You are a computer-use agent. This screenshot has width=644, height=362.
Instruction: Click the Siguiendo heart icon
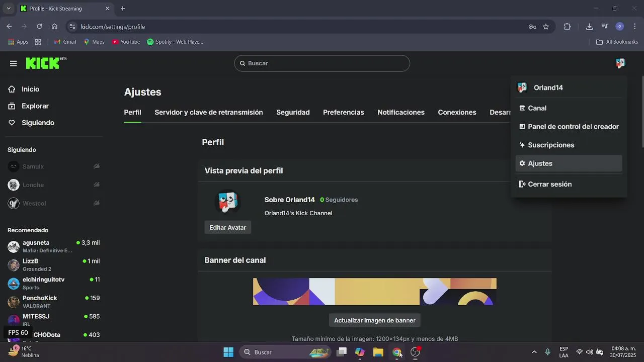(12, 123)
